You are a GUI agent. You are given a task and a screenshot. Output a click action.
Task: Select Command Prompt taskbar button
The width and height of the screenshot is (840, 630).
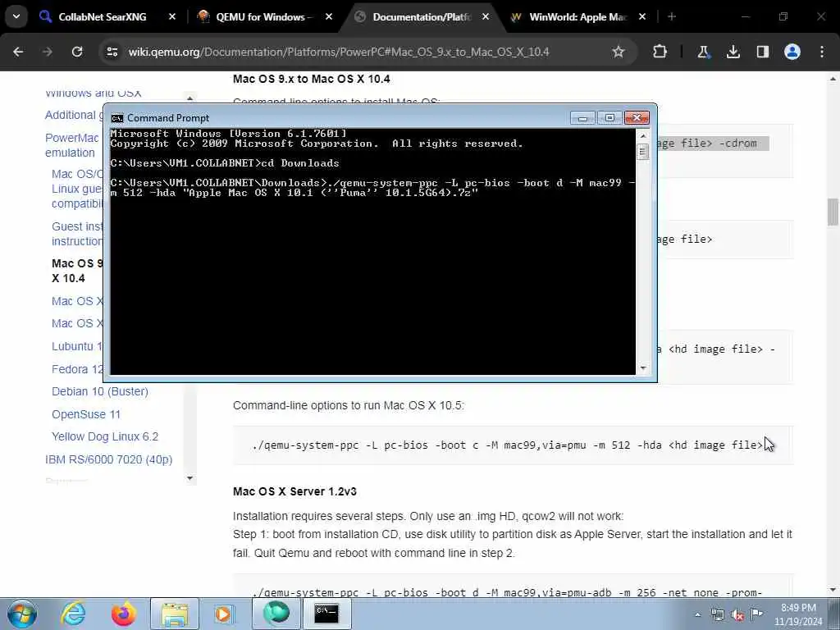click(x=326, y=614)
